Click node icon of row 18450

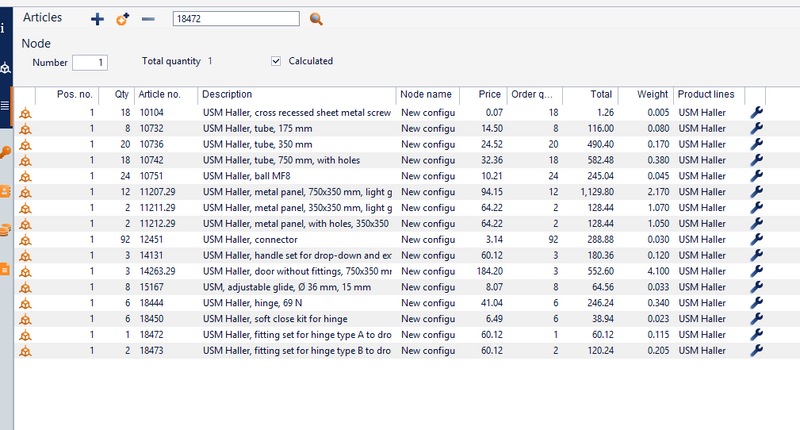25,319
